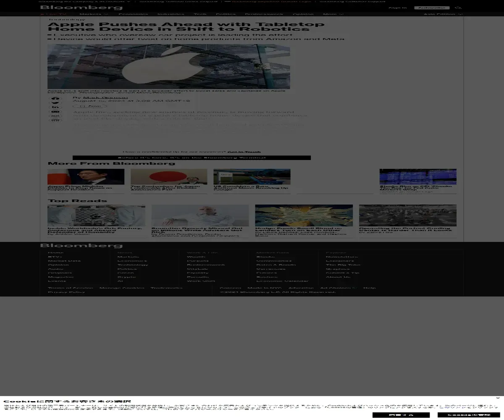Select Economics in navigation bar
The height and width of the screenshot is (420, 504).
tap(133, 14)
